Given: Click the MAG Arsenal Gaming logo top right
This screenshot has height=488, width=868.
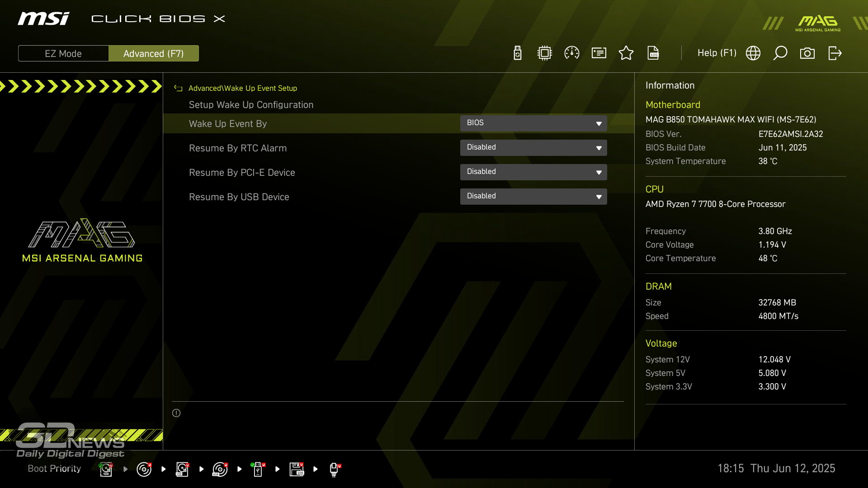Looking at the screenshot, I should pyautogui.click(x=818, y=23).
